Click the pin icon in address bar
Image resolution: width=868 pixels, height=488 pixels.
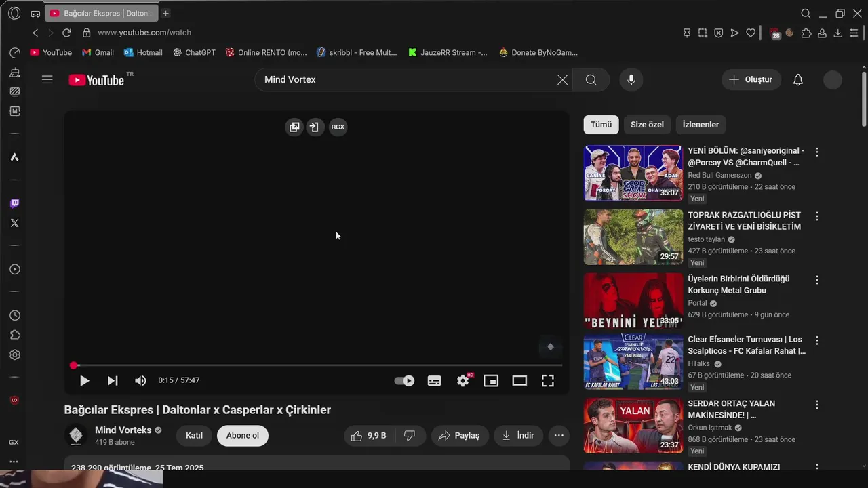pyautogui.click(x=687, y=33)
